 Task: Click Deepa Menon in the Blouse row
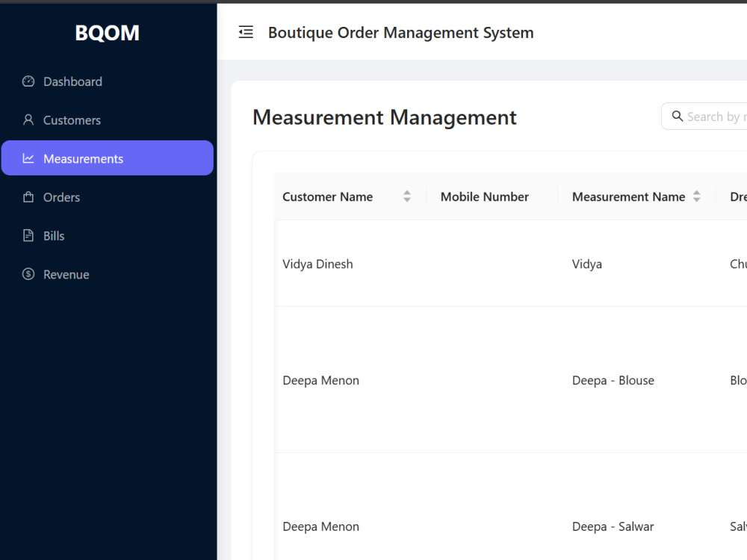pos(320,381)
